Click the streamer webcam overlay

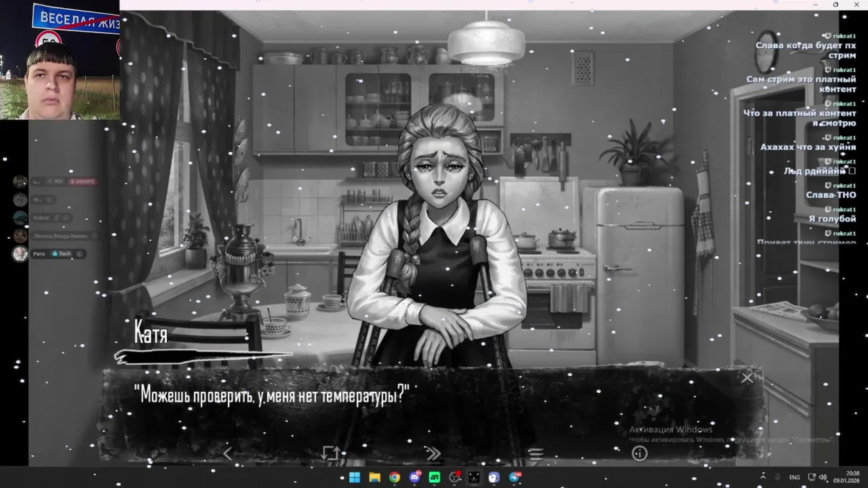click(x=60, y=60)
